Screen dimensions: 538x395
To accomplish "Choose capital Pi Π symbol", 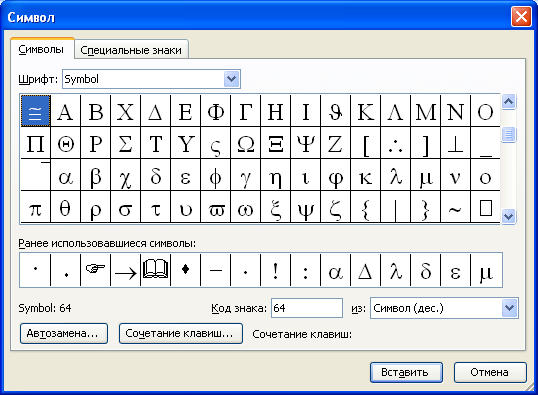I will [x=36, y=143].
